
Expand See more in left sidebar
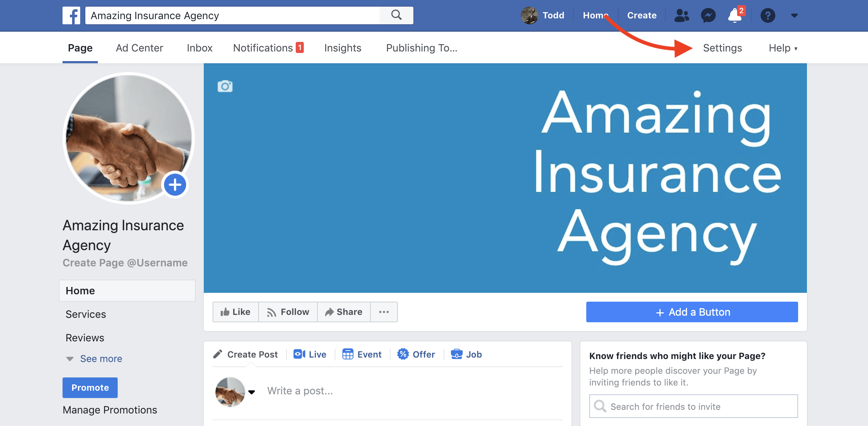pos(101,359)
